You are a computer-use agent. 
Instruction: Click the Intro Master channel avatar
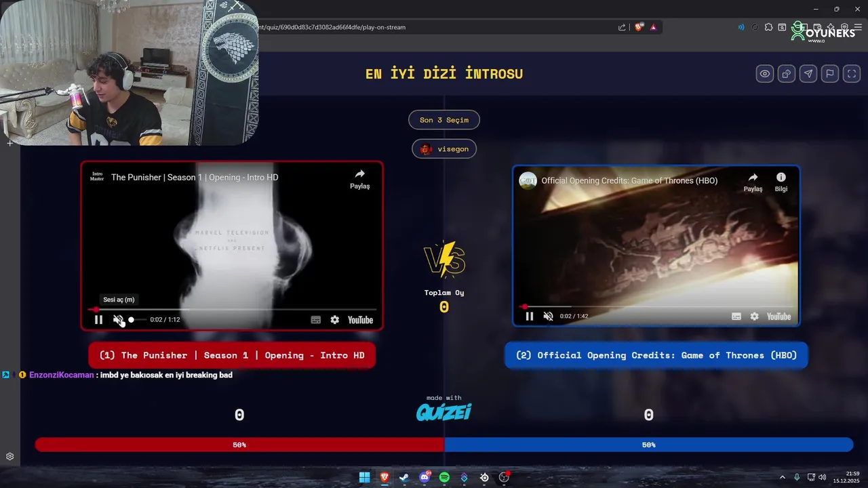point(97,177)
